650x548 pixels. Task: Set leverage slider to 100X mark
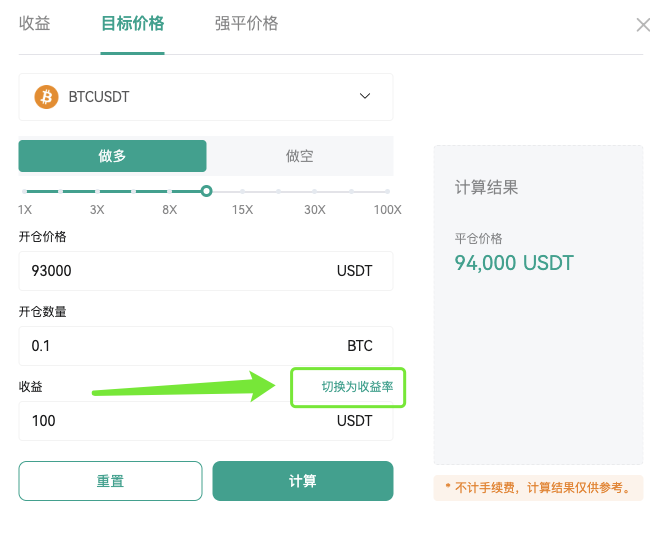[387, 192]
